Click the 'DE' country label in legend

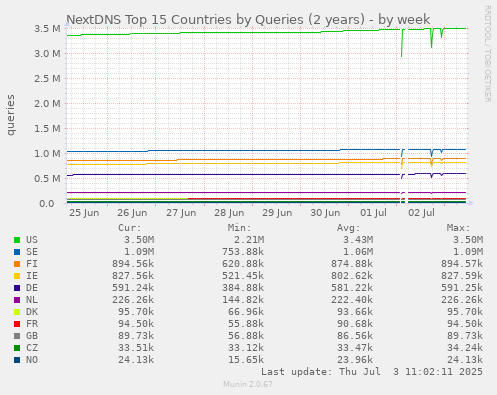point(32,288)
